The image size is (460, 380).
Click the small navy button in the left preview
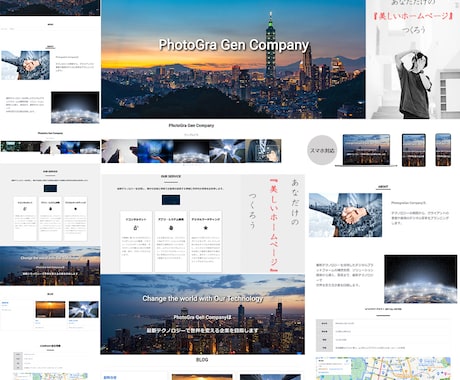click(50, 188)
